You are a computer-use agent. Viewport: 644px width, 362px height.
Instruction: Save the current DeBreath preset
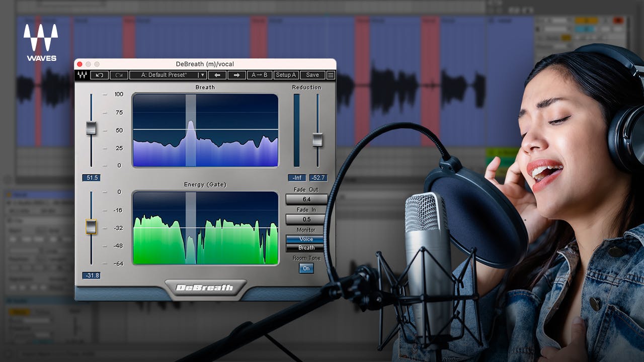(x=312, y=75)
